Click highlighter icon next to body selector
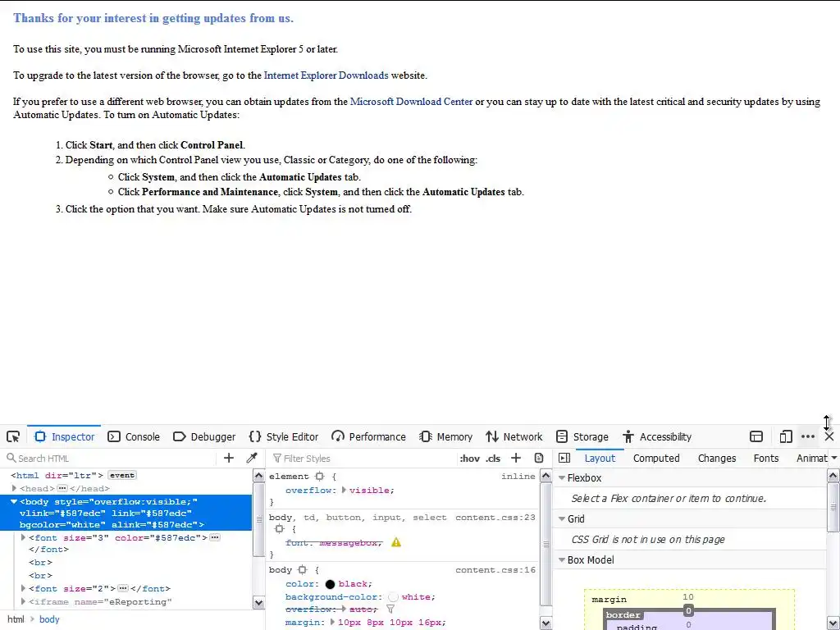Image resolution: width=840 pixels, height=630 pixels. click(x=302, y=570)
